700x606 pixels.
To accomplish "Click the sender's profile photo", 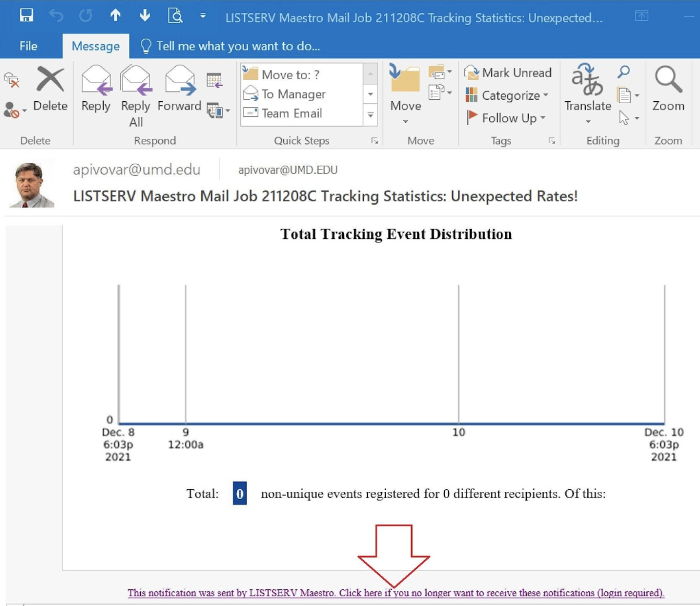I will click(x=32, y=185).
